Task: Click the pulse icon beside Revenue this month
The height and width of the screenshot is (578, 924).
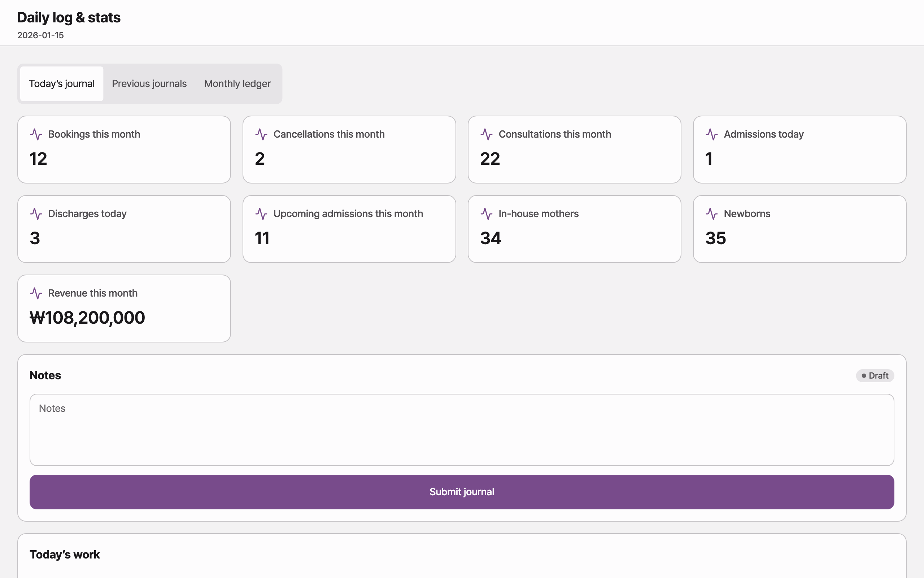Action: pyautogui.click(x=36, y=293)
